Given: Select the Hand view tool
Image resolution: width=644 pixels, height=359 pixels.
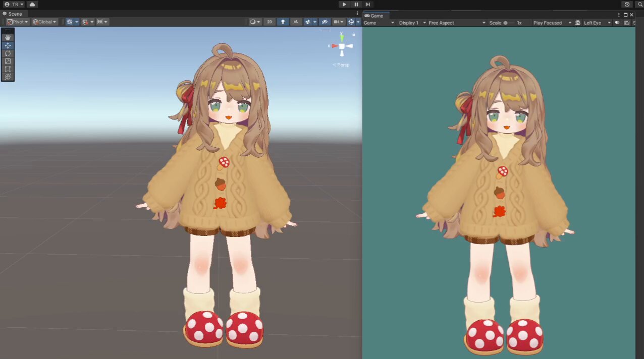Looking at the screenshot, I should click(x=8, y=37).
